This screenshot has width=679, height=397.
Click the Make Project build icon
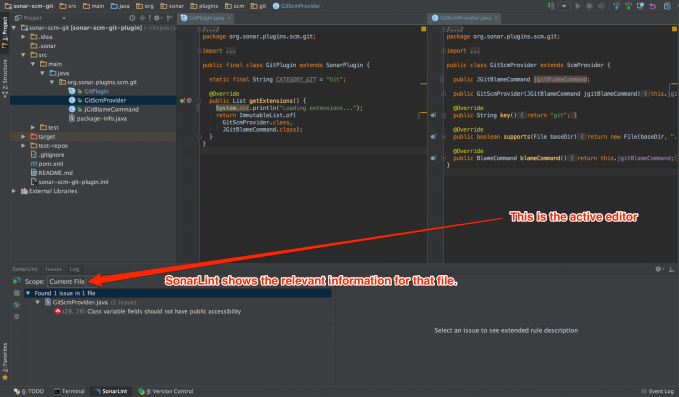tap(551, 6)
